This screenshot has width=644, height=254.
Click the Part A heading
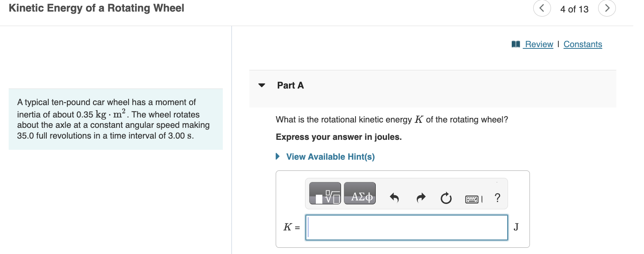coord(290,85)
